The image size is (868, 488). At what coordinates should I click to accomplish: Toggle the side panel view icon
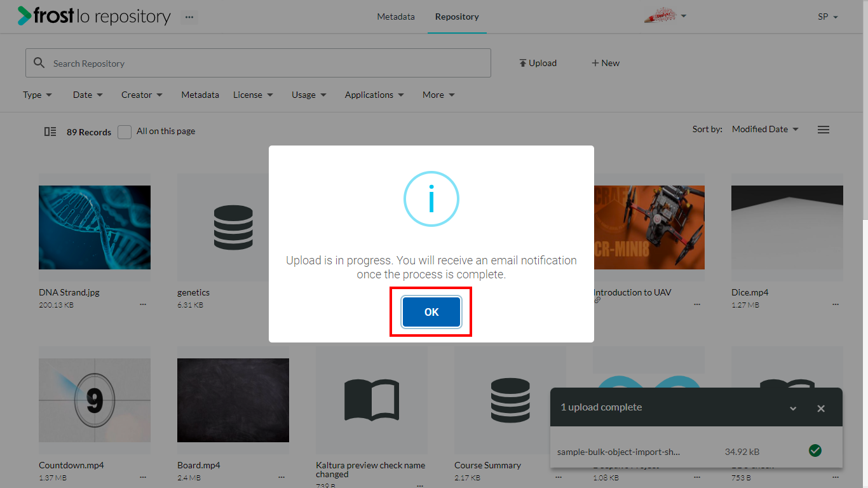50,132
